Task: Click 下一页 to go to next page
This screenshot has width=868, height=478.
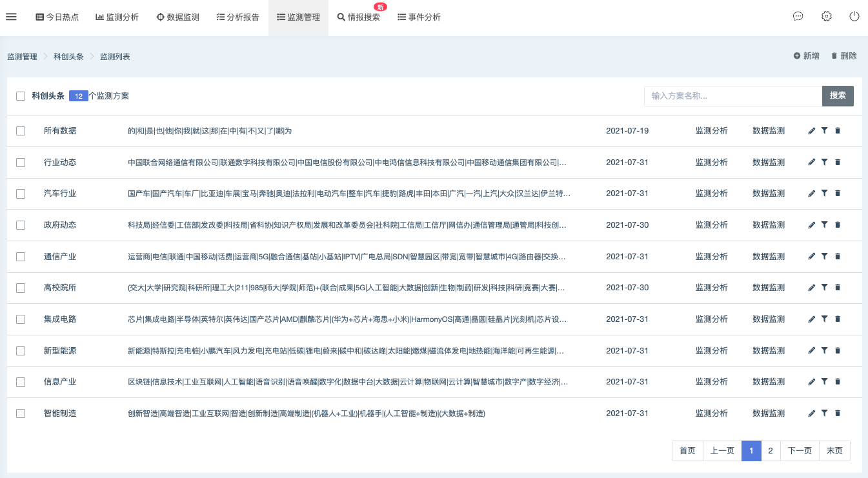Action: 799,451
